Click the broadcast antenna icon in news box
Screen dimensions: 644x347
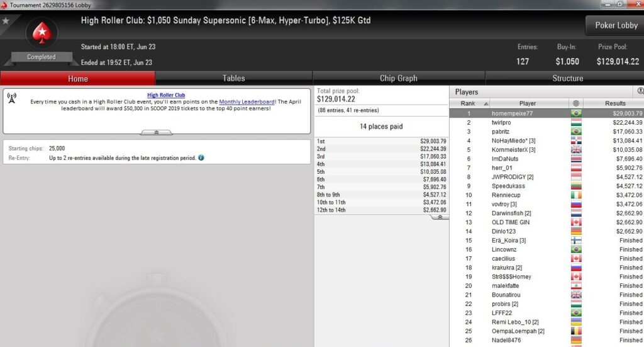(12, 98)
